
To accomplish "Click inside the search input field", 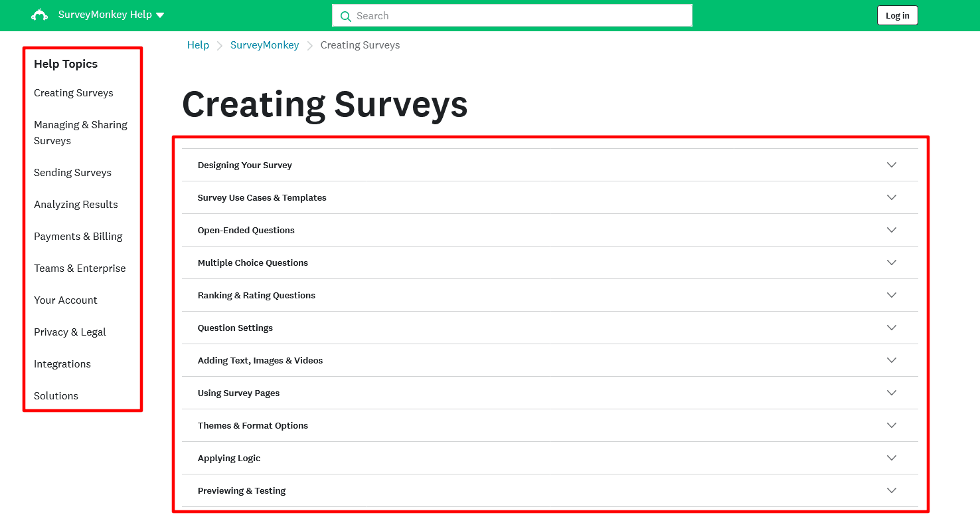I will click(511, 15).
